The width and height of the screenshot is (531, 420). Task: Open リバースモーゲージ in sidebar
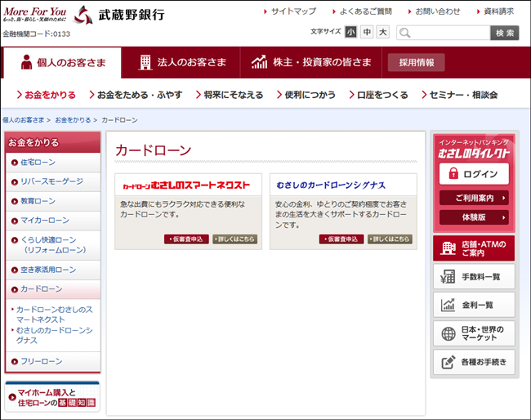coord(53,182)
